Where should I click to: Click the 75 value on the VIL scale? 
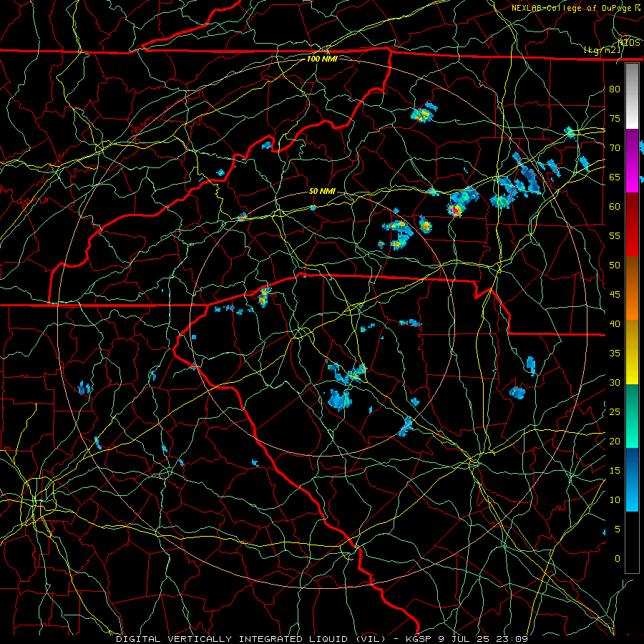pos(615,119)
